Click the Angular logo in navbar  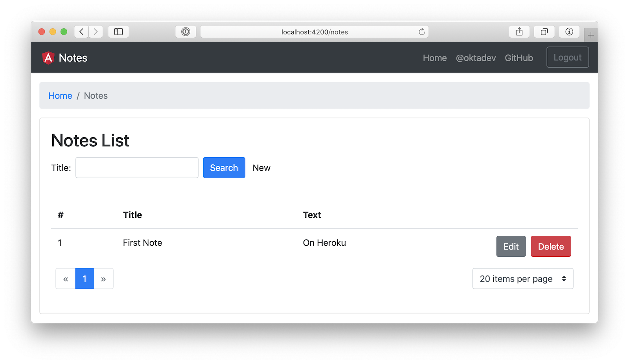pyautogui.click(x=48, y=58)
